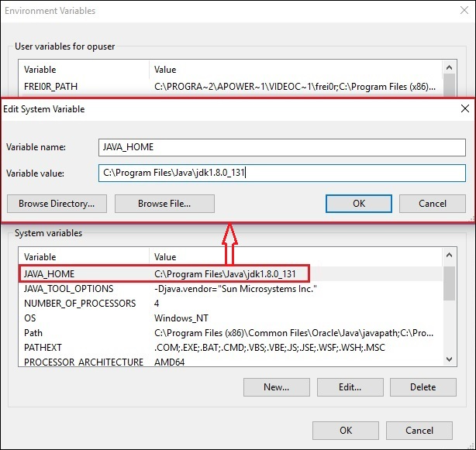The width and height of the screenshot is (476, 450).
Task: Click system variables scroll up arrow
Action: coord(450,256)
